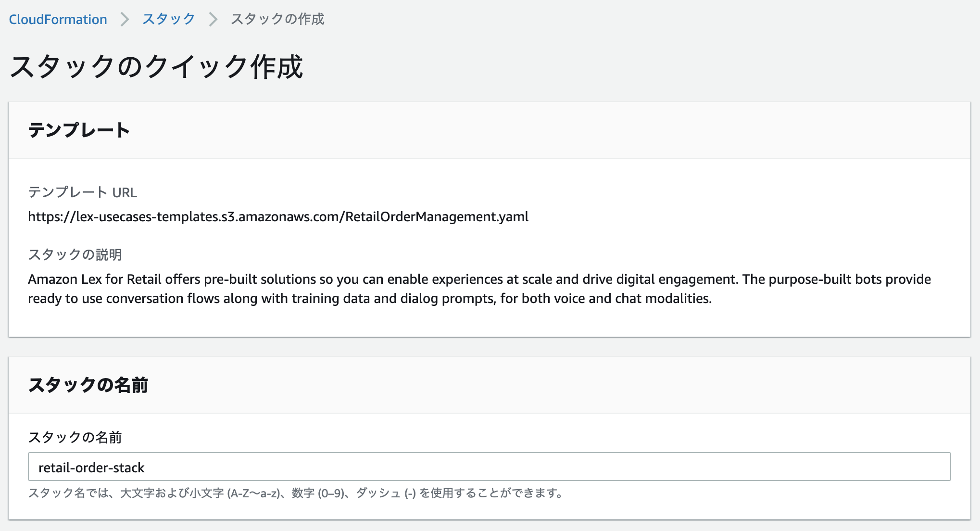Click the スタックのクイック作成 page heading

click(x=156, y=66)
